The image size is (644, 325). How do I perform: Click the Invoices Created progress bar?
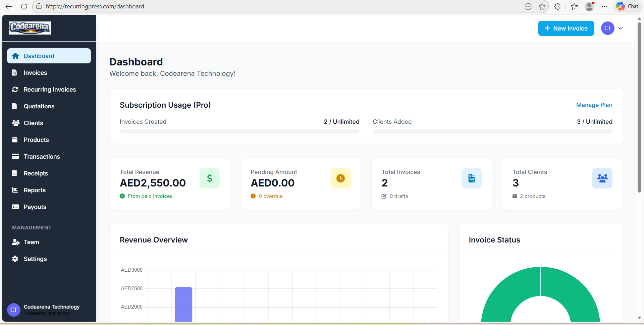point(239,131)
